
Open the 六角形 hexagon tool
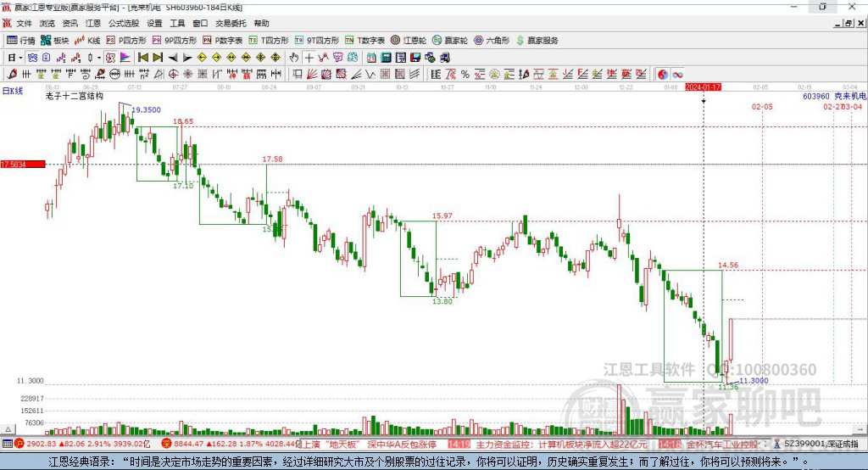[x=492, y=41]
